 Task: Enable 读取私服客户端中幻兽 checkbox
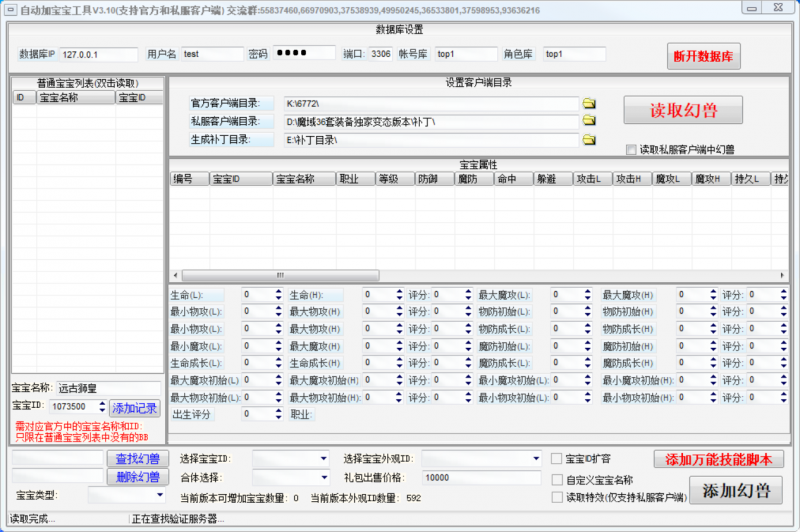tap(631, 149)
